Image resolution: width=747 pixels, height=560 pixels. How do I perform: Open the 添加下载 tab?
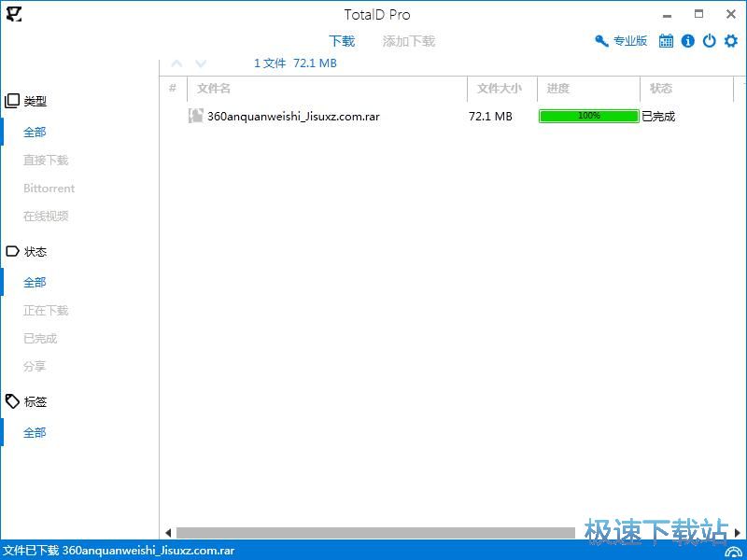[409, 41]
